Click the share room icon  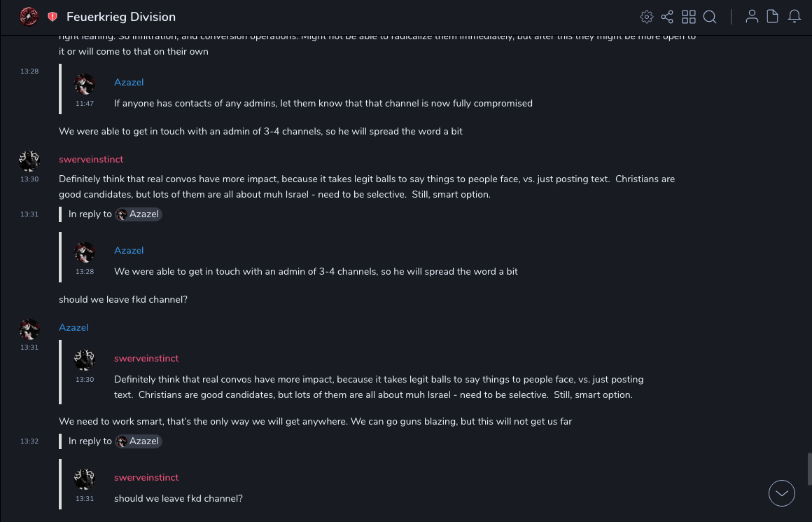click(667, 17)
